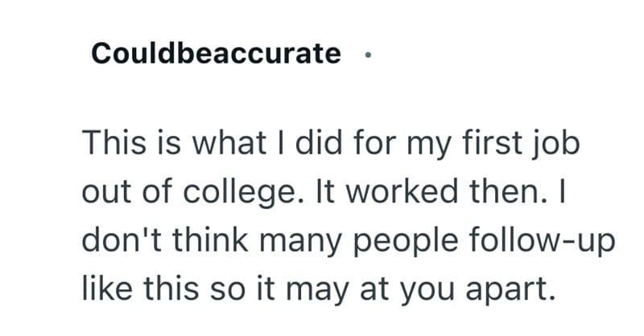This screenshot has width=644, height=336.
Task: Open the Couldbeaccurate user profile
Action: coord(216,54)
